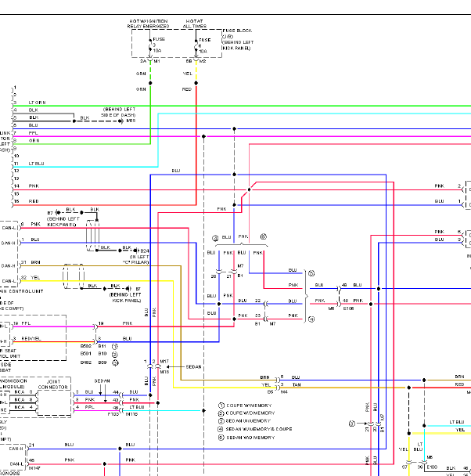471x476 pixels.
Task: Click the TAN wire label
Action: (297, 384)
